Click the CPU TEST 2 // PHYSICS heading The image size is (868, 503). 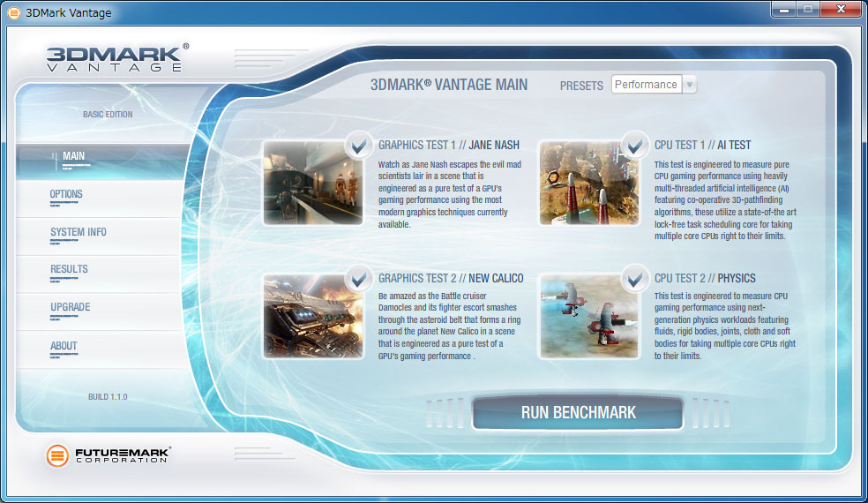pos(705,278)
